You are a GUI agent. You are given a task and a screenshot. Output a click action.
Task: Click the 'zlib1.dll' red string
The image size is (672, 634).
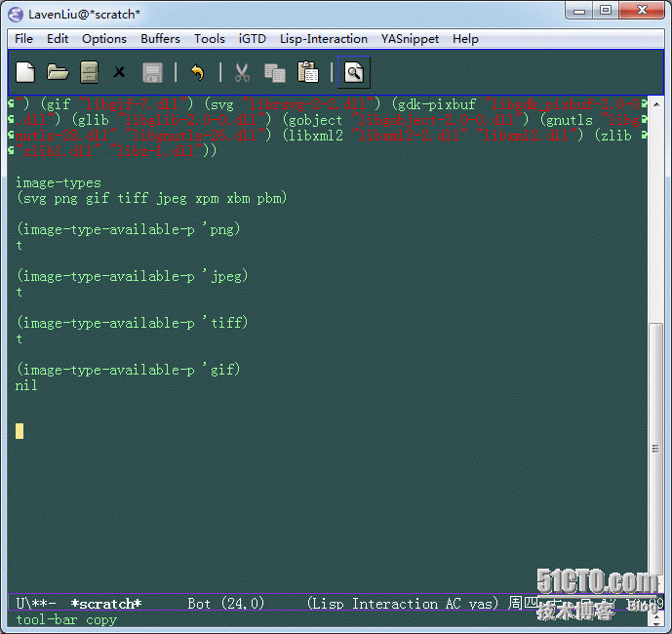point(59,151)
